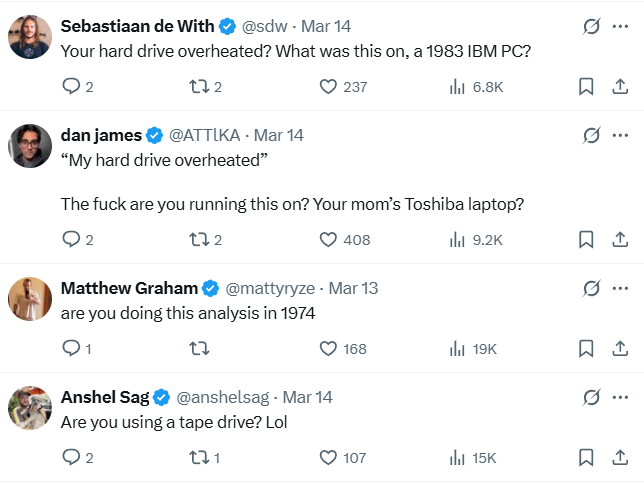Open Matthew Graham's profile picture

tap(30, 300)
